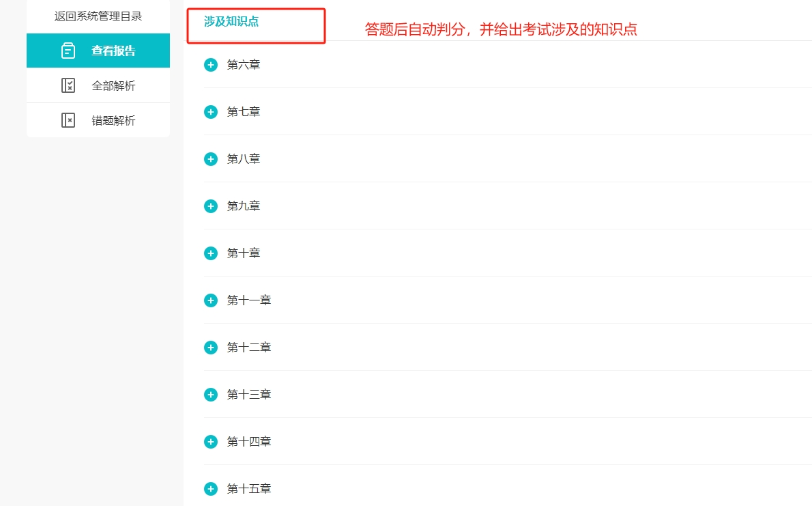Click the plus icon beside 第九章
812x506 pixels.
(210, 206)
